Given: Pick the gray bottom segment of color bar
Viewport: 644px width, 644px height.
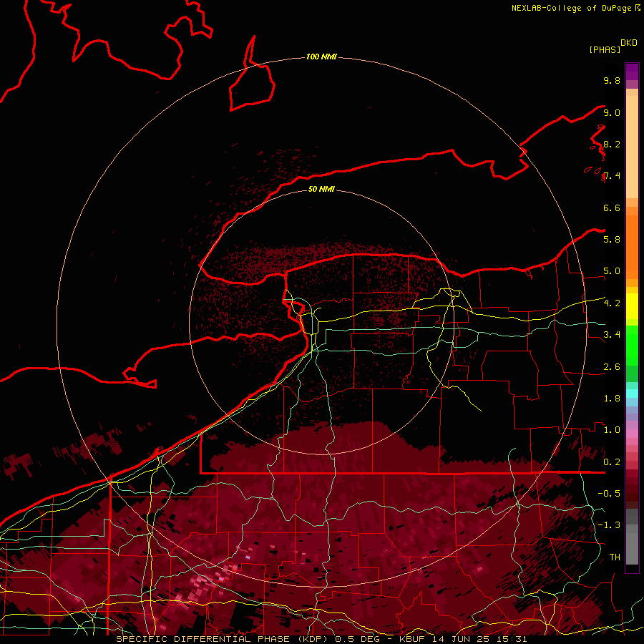Looking at the screenshot, I should pyautogui.click(x=632, y=545).
